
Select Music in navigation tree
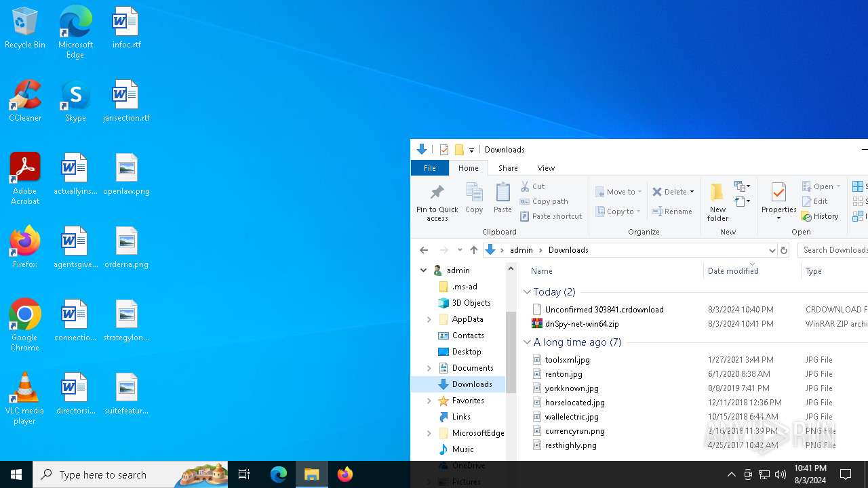click(x=462, y=449)
